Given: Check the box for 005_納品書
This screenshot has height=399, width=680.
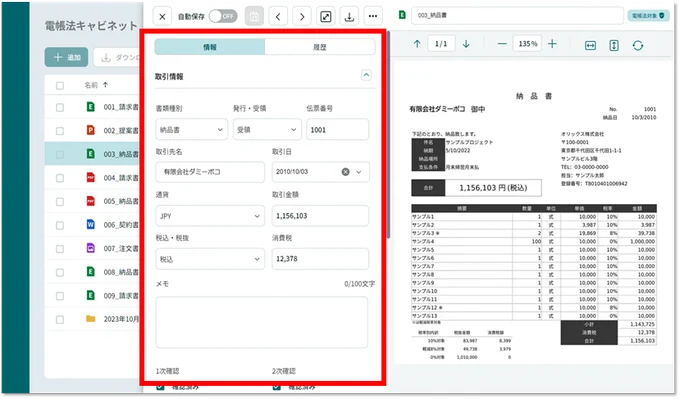Looking at the screenshot, I should point(60,201).
